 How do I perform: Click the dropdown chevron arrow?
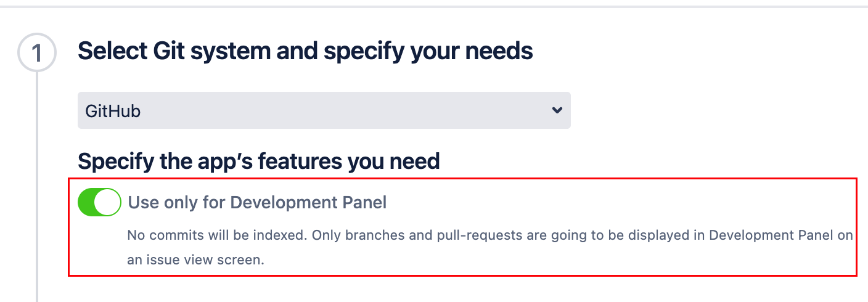pos(557,111)
